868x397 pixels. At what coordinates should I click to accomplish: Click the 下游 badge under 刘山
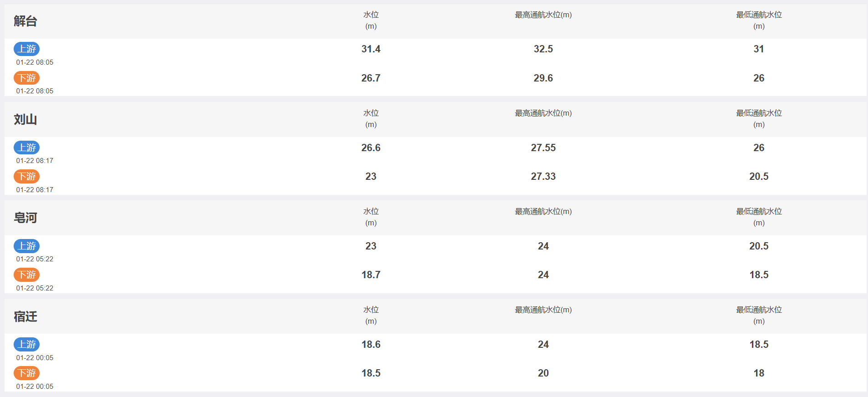[x=26, y=176]
